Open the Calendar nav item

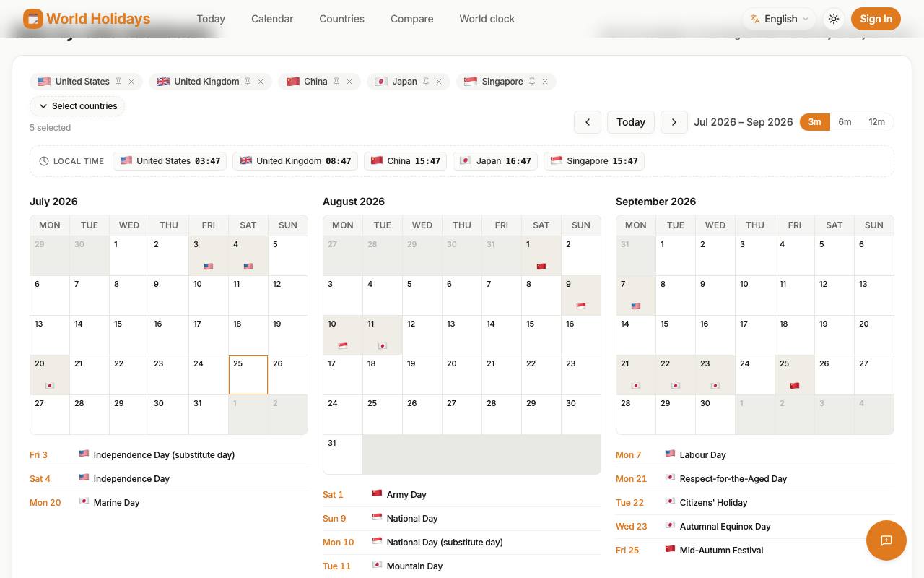[x=272, y=19]
